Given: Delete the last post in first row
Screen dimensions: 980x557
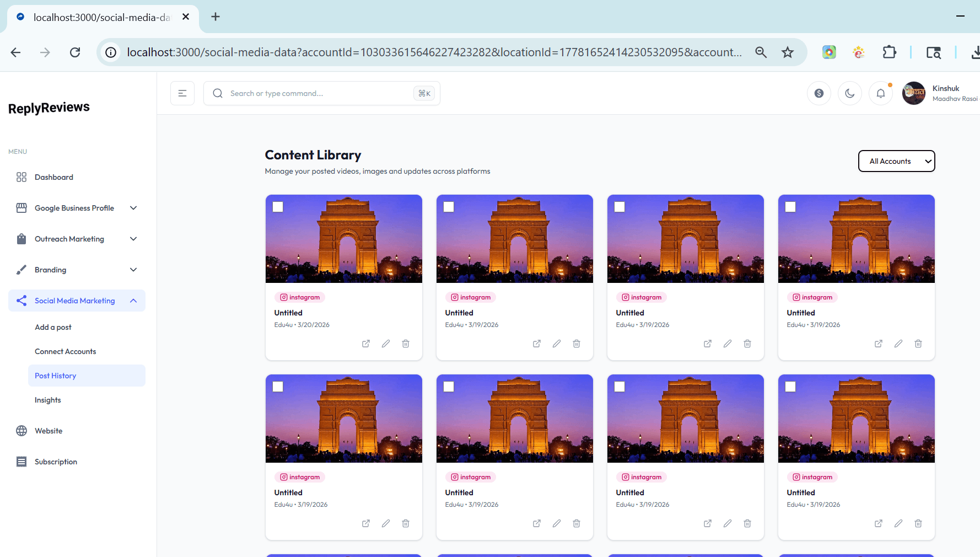Looking at the screenshot, I should tap(918, 344).
